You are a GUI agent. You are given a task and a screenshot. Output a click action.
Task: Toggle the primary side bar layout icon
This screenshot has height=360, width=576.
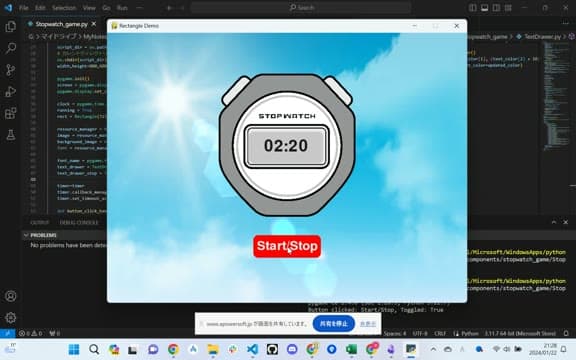[473, 8]
